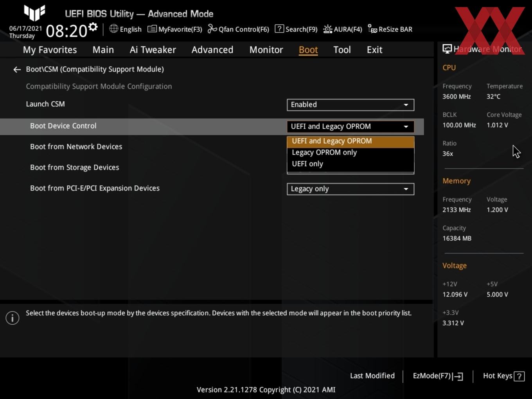Image resolution: width=532 pixels, height=399 pixels.
Task: Click memory voltage value 1.200 V
Action: (497, 210)
